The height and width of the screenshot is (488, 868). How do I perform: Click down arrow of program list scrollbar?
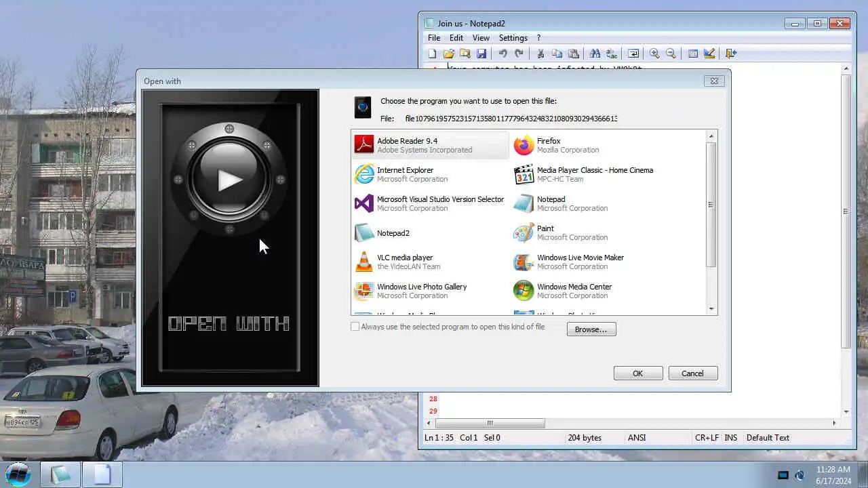pos(711,309)
